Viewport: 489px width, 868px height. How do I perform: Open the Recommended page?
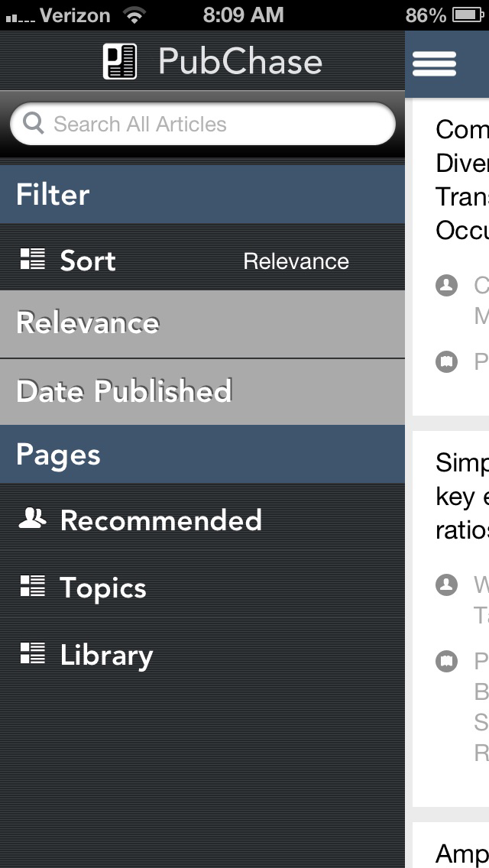click(x=202, y=520)
